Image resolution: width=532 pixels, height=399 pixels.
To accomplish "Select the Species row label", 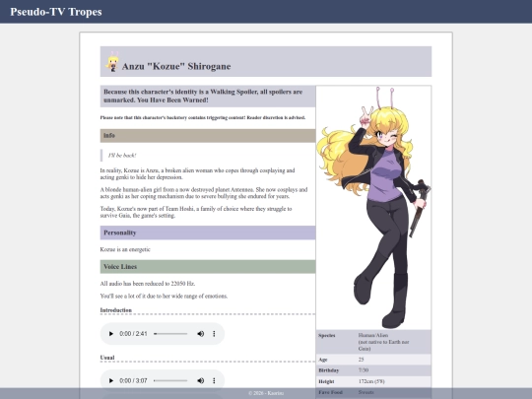I will 327,336.
